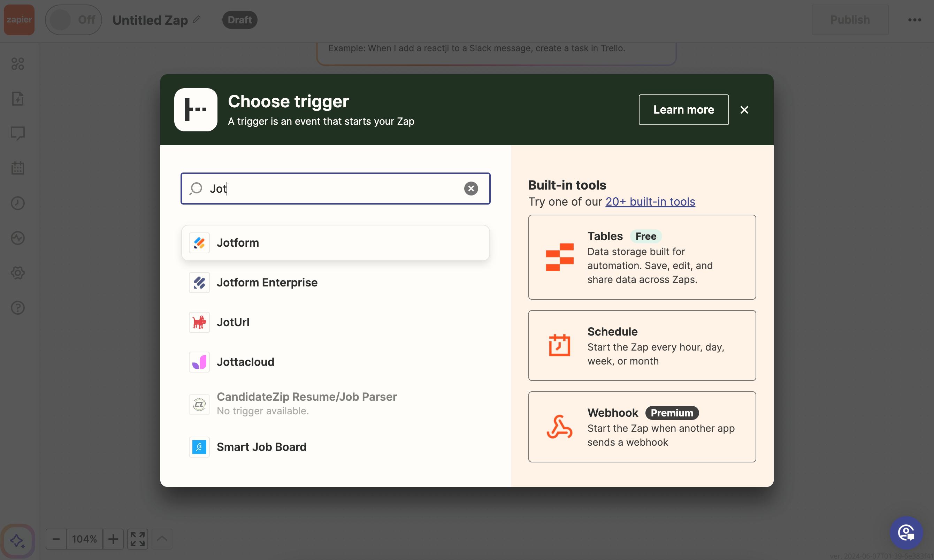Open the comments sidebar icon
Viewport: 934px width, 560px height.
tap(18, 133)
